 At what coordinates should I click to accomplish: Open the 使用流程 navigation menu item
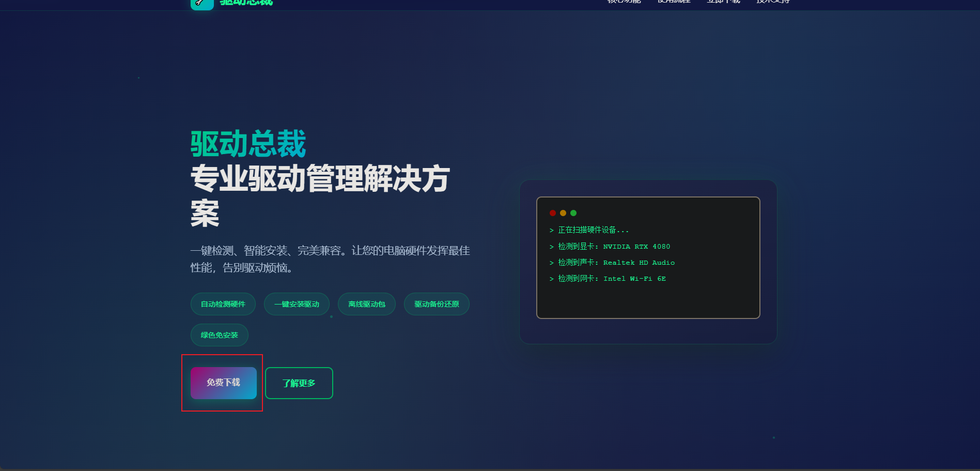click(x=674, y=2)
